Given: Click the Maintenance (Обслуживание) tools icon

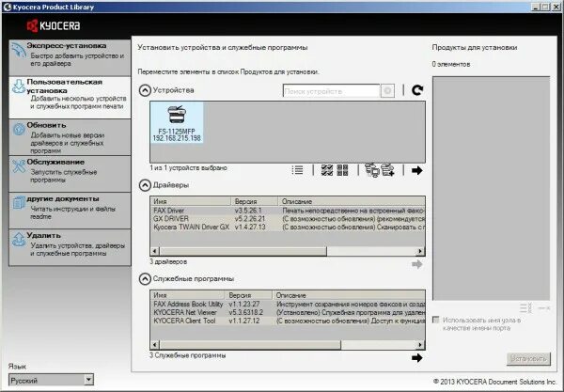Looking at the screenshot, I should pos(19,166).
